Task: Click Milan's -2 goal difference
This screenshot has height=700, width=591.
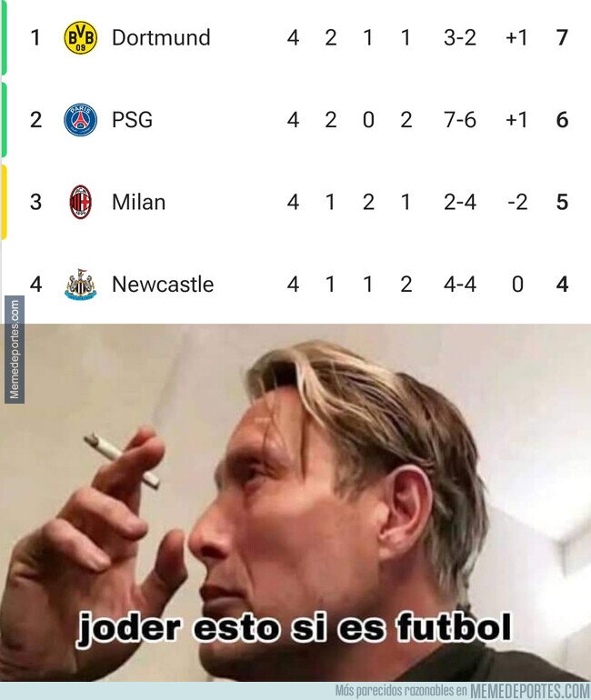Action: coord(517,202)
